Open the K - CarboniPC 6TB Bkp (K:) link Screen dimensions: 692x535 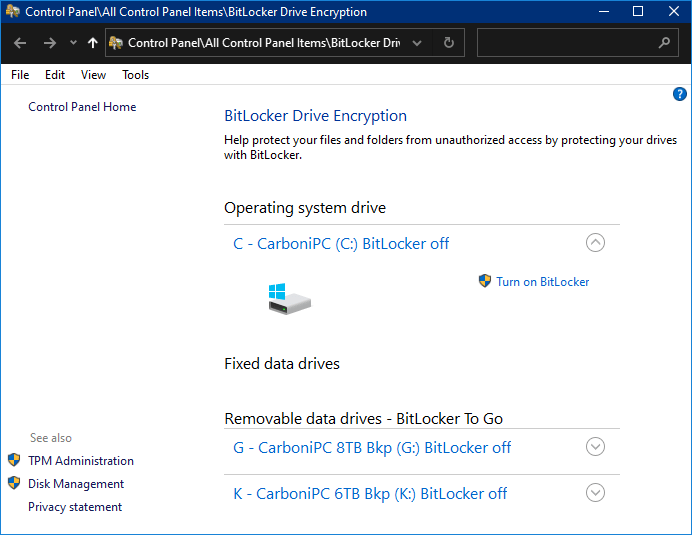[x=370, y=494]
